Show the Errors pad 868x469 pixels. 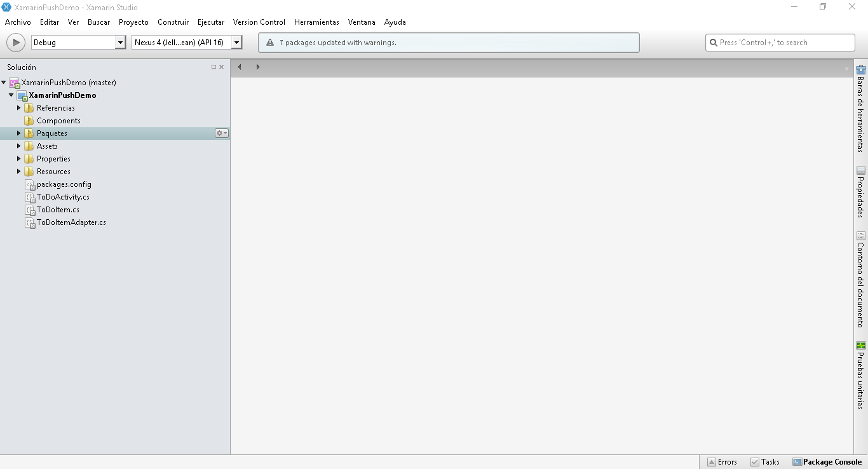point(722,462)
